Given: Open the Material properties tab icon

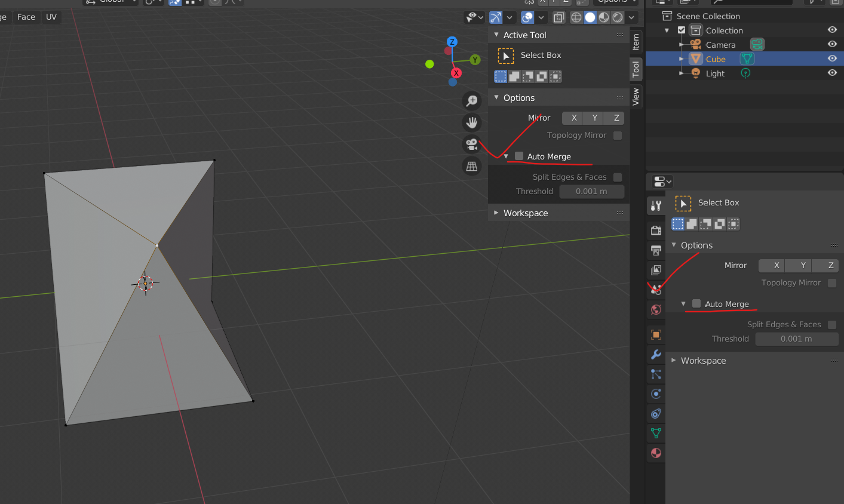Looking at the screenshot, I should tap(656, 453).
